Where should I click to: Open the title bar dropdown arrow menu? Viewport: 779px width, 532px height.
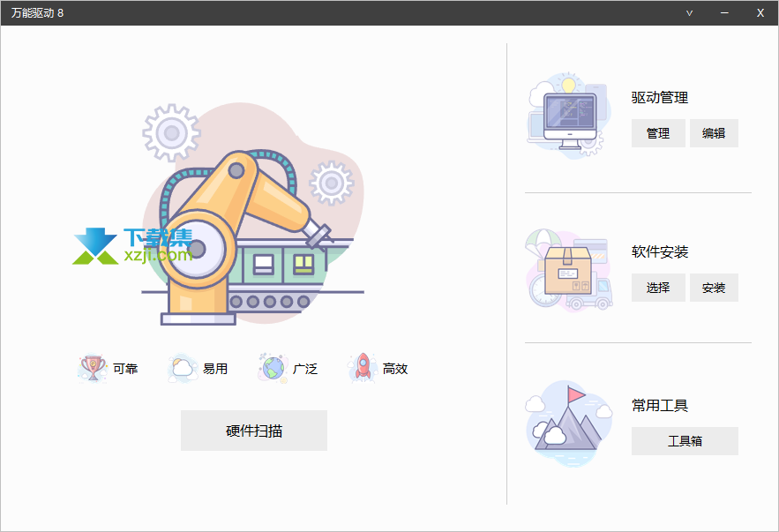pos(689,13)
